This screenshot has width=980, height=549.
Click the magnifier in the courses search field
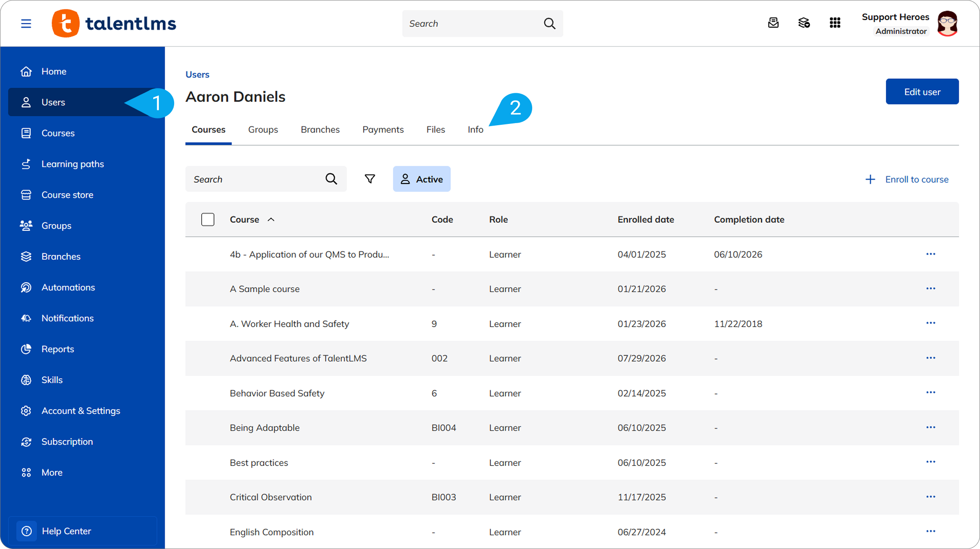click(331, 179)
